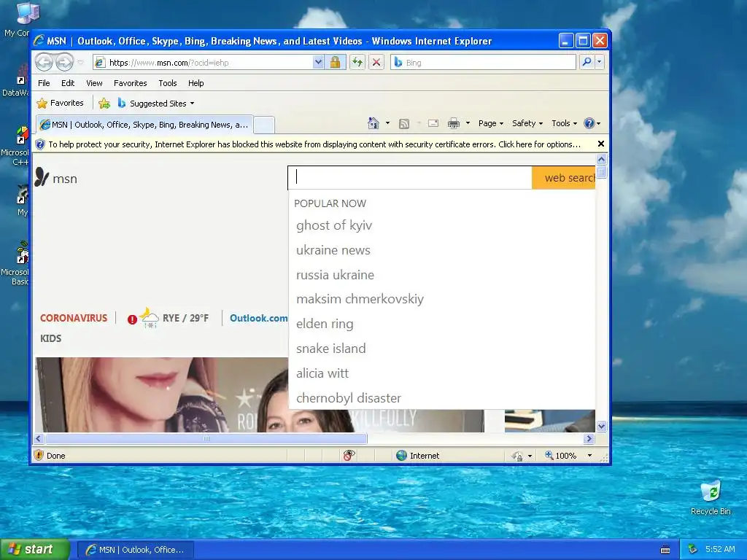Click the vertical scrollbar up arrow
The height and width of the screenshot is (560, 747).
(601, 160)
